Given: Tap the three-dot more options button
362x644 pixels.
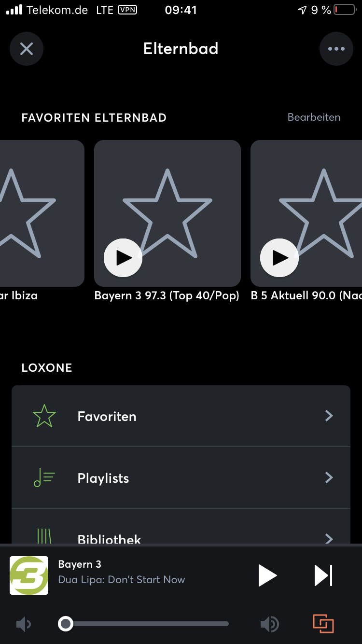Looking at the screenshot, I should pos(336,49).
